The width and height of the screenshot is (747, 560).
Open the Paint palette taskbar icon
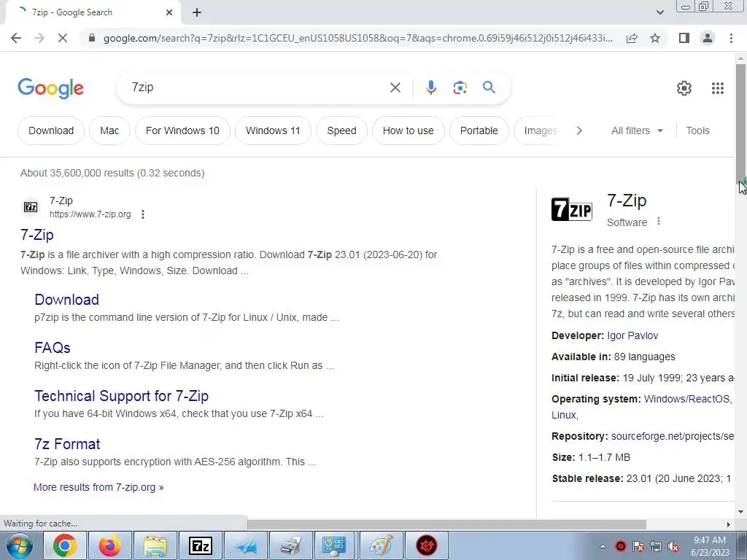coord(381,545)
